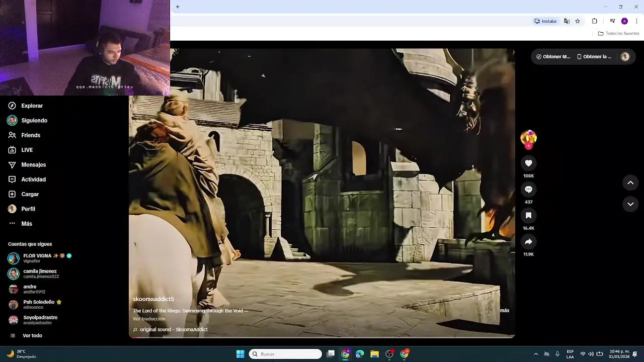Open Microsoft Edge from taskbar
This screenshot has height=362, width=644.
[360, 354]
